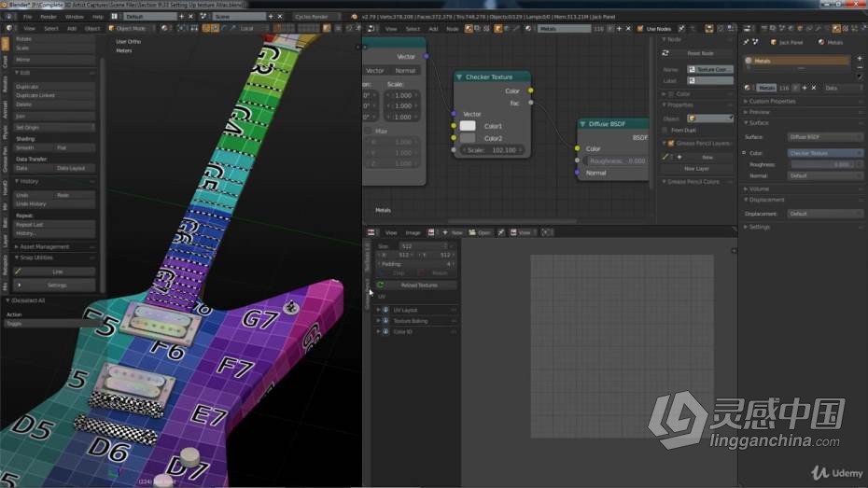The image size is (868, 488).
Task: Toggle the Use Nodes checkbox
Action: click(x=640, y=29)
